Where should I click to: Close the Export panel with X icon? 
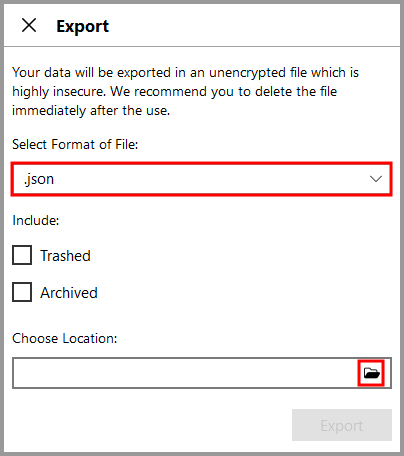(29, 25)
